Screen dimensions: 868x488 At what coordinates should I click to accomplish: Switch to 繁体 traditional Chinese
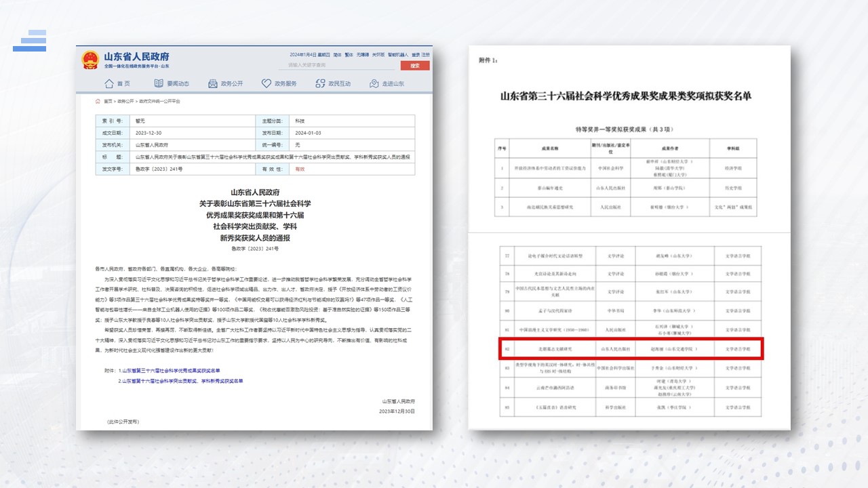tap(349, 54)
